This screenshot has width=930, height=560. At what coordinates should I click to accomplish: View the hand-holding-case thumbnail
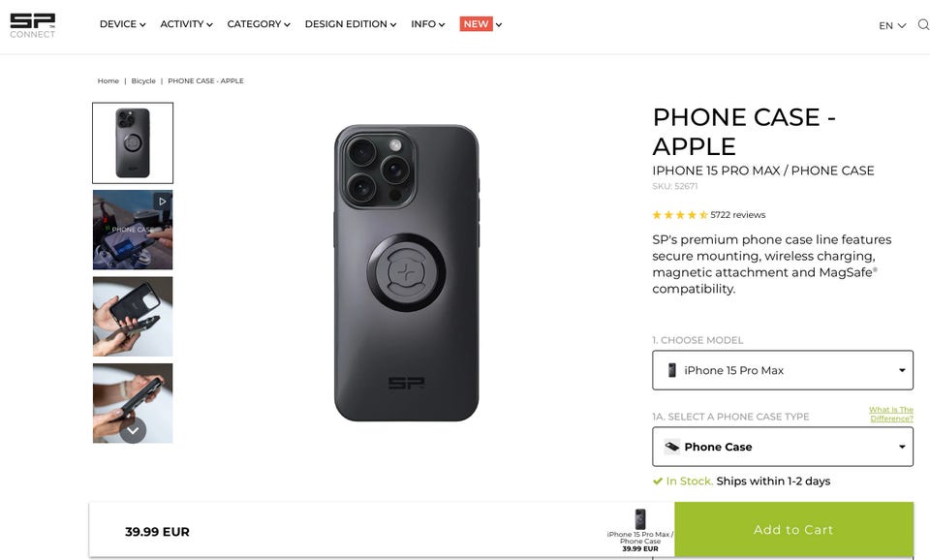click(133, 317)
